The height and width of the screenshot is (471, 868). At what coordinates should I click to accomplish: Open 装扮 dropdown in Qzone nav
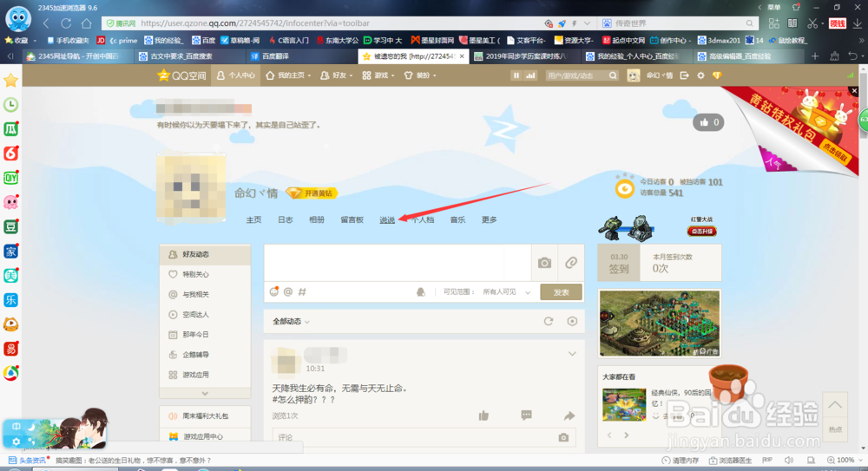[420, 75]
